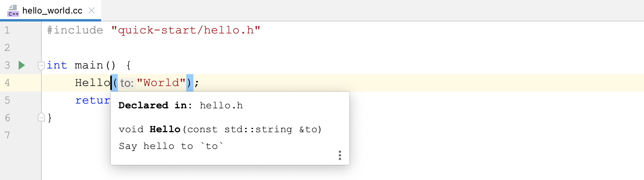
Task: Click the return keyword on line 5
Action: pos(93,100)
